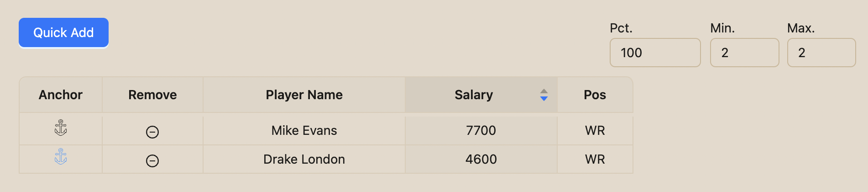Click the Remove column header
This screenshot has width=868, height=192.
tap(152, 95)
